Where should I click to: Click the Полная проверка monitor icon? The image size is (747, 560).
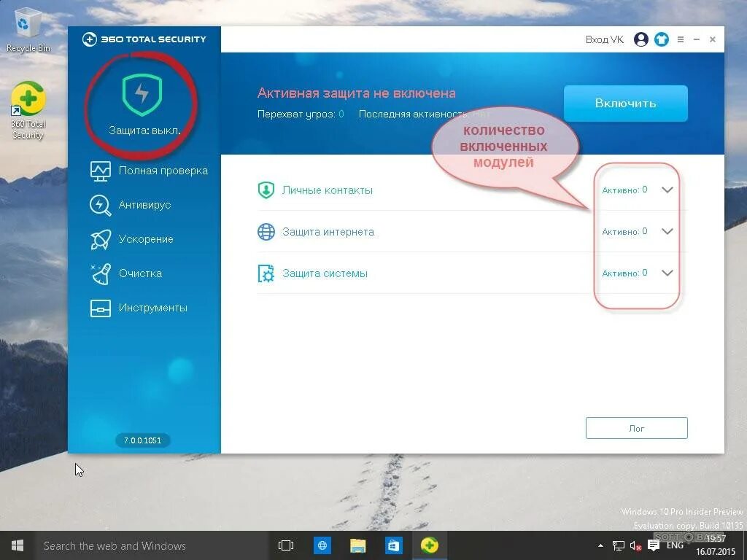[x=101, y=171]
